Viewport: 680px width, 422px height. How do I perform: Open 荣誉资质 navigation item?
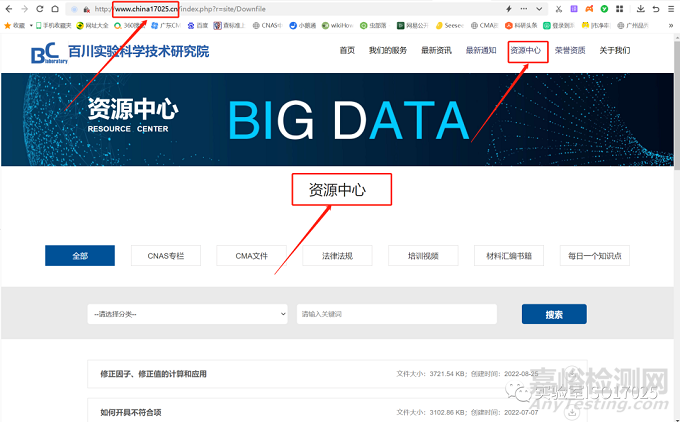pos(570,50)
